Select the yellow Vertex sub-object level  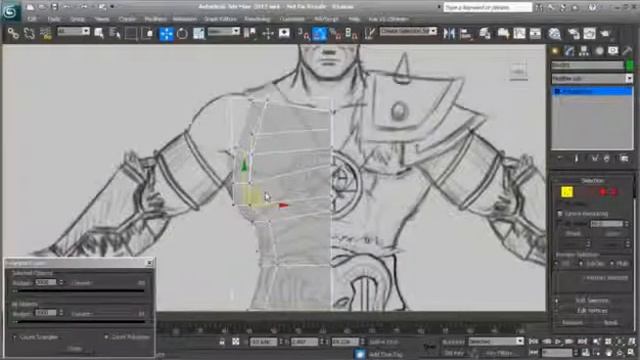(567, 192)
